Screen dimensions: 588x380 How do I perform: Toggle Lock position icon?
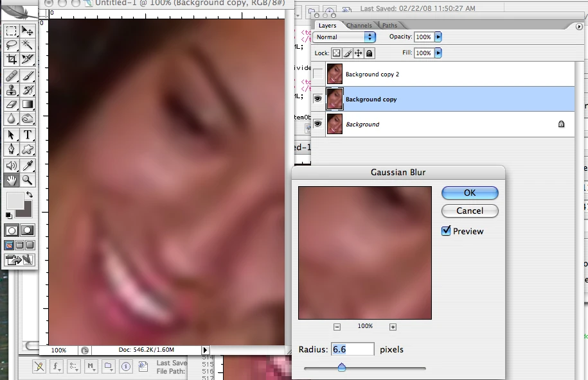(358, 53)
